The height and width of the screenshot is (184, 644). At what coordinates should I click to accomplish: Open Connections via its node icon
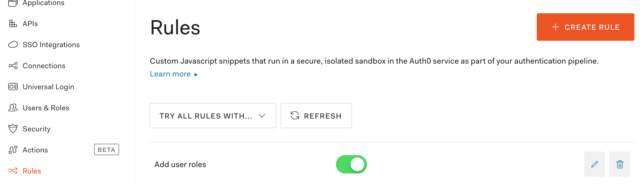click(x=13, y=65)
